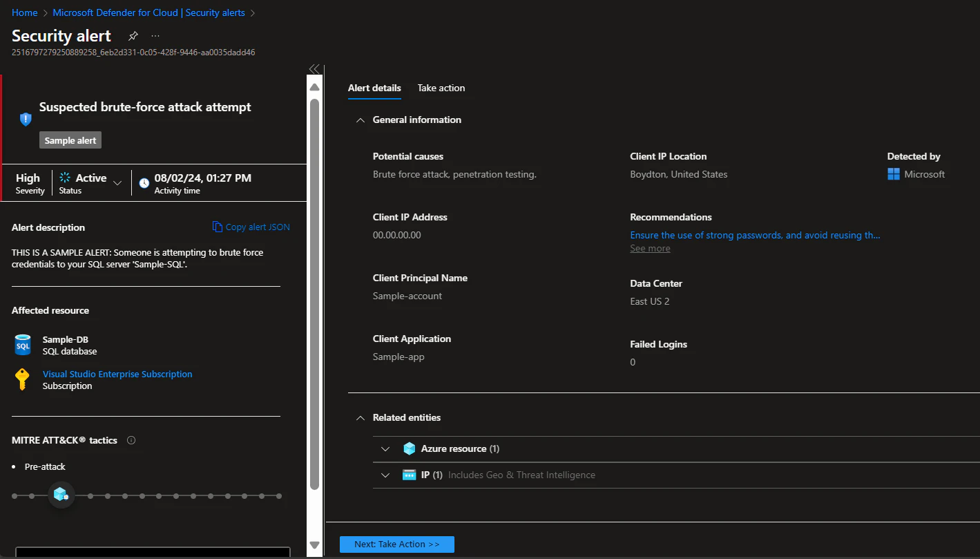Select the first dot on MITRE tactics timeline
The height and width of the screenshot is (559, 980).
14,495
